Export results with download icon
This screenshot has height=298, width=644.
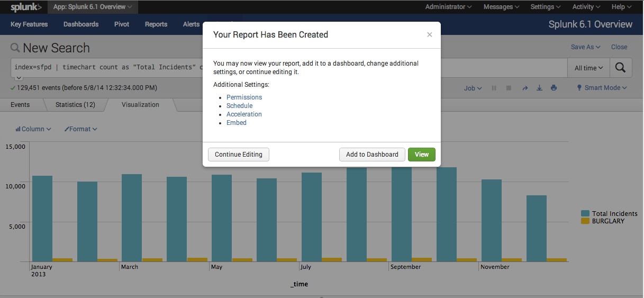click(x=539, y=88)
